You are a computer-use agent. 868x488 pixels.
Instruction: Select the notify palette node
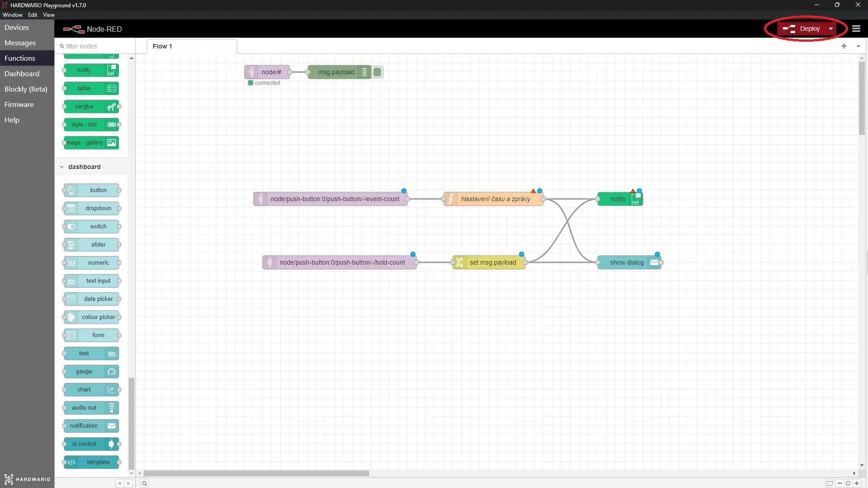91,70
